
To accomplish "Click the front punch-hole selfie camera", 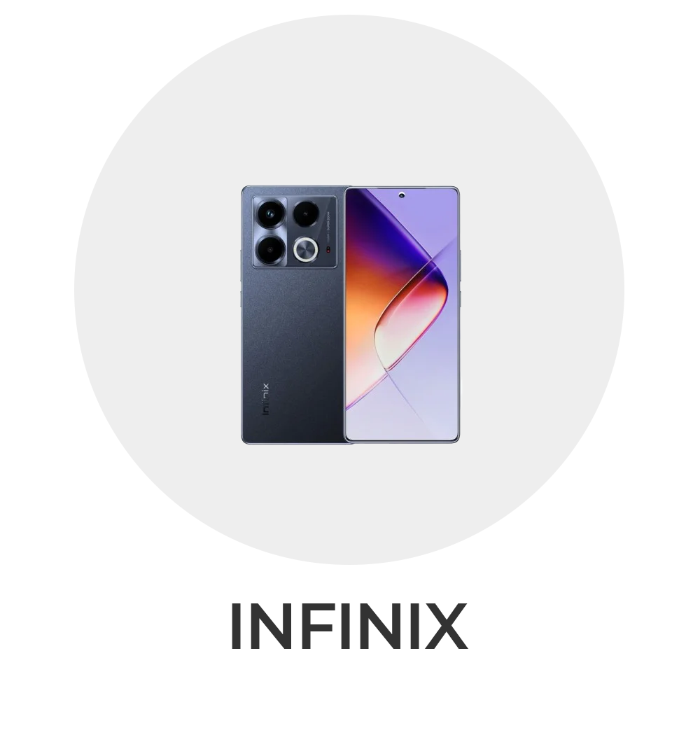I will tap(402, 195).
